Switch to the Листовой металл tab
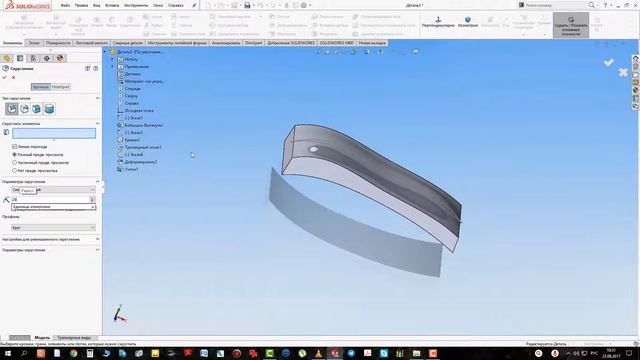 tap(92, 43)
